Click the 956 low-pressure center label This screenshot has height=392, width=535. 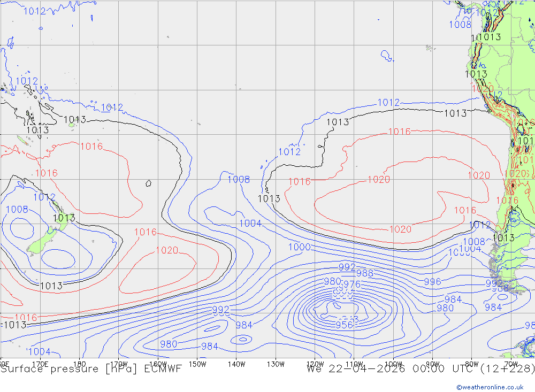pyautogui.click(x=344, y=325)
